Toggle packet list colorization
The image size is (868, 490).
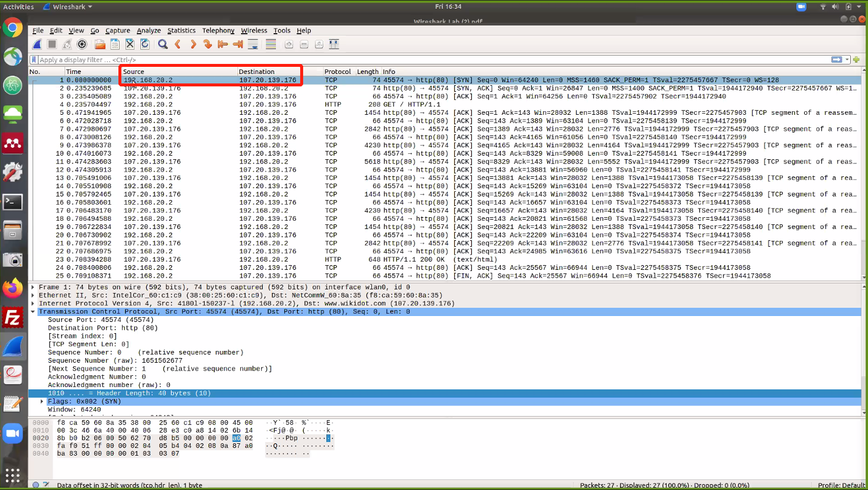coord(271,44)
